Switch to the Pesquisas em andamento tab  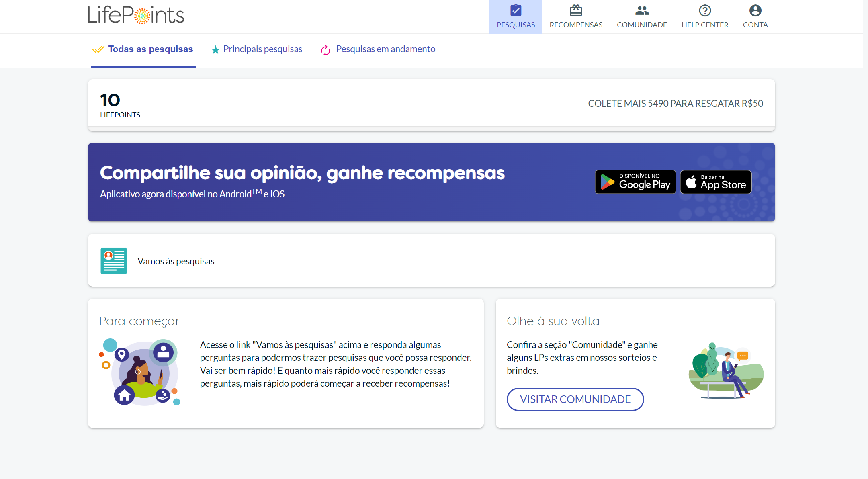(x=386, y=49)
